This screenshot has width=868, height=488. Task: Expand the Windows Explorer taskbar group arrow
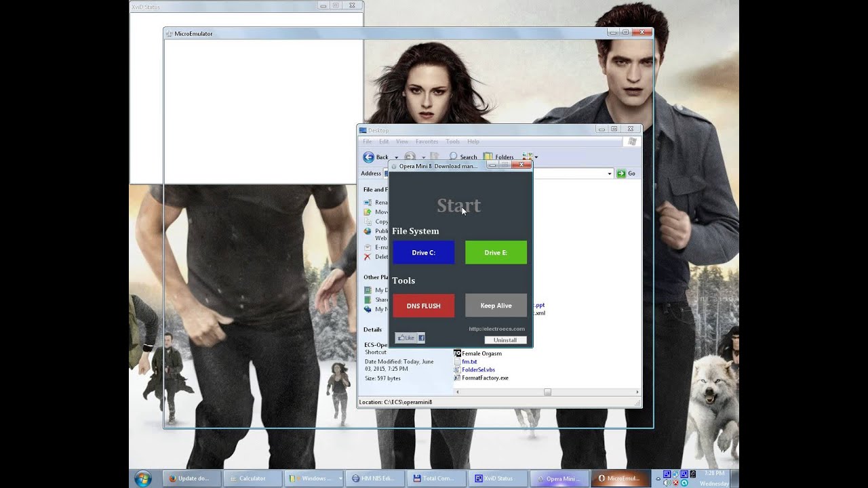[x=340, y=478]
